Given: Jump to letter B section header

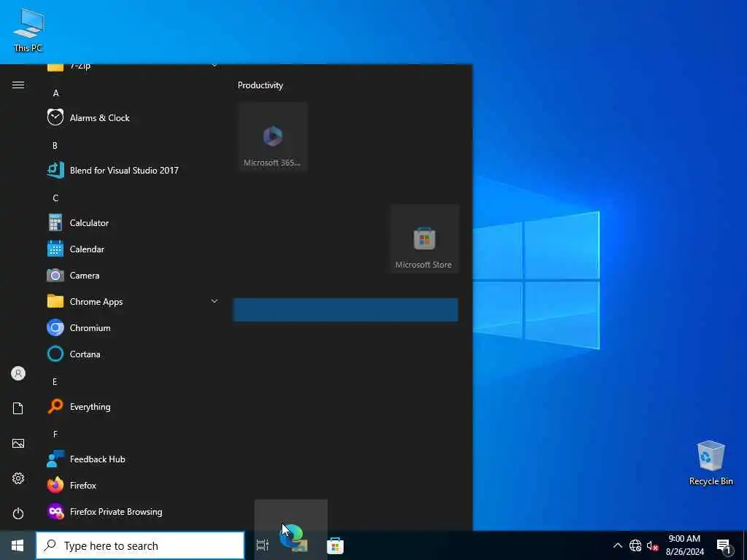Looking at the screenshot, I should tap(55, 145).
